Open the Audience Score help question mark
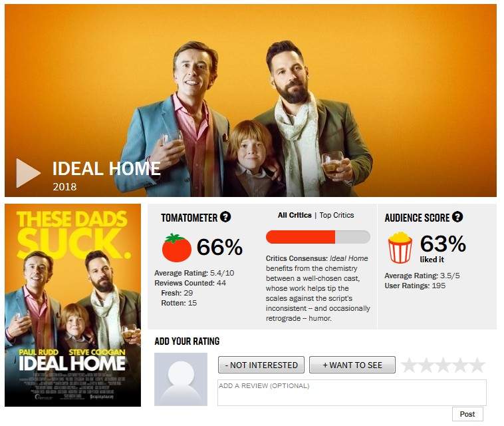Viewport: 504px width, 426px height. [457, 217]
